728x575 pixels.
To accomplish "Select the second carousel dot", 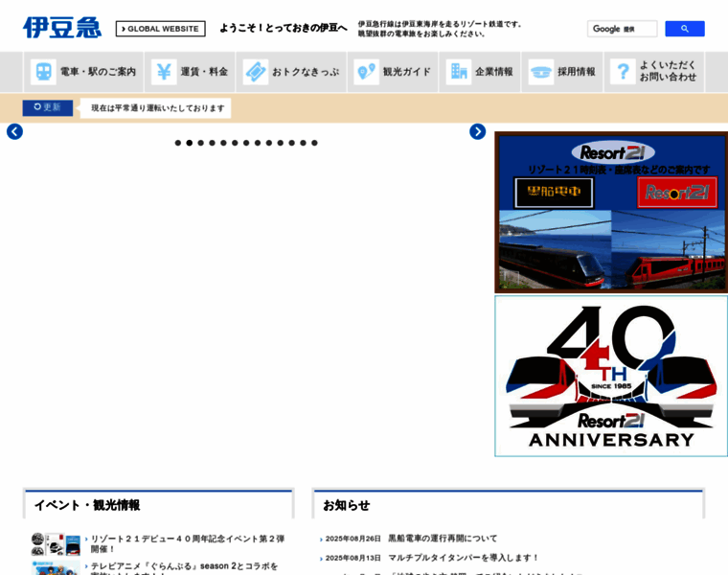I will click(190, 143).
